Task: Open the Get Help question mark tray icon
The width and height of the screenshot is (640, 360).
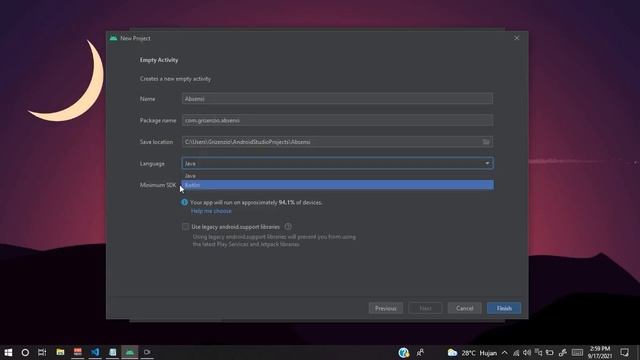Action: pos(404,352)
